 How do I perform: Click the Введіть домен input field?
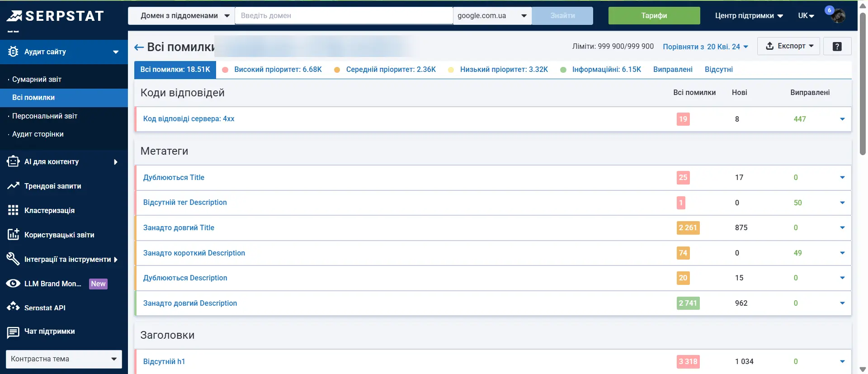coord(344,16)
